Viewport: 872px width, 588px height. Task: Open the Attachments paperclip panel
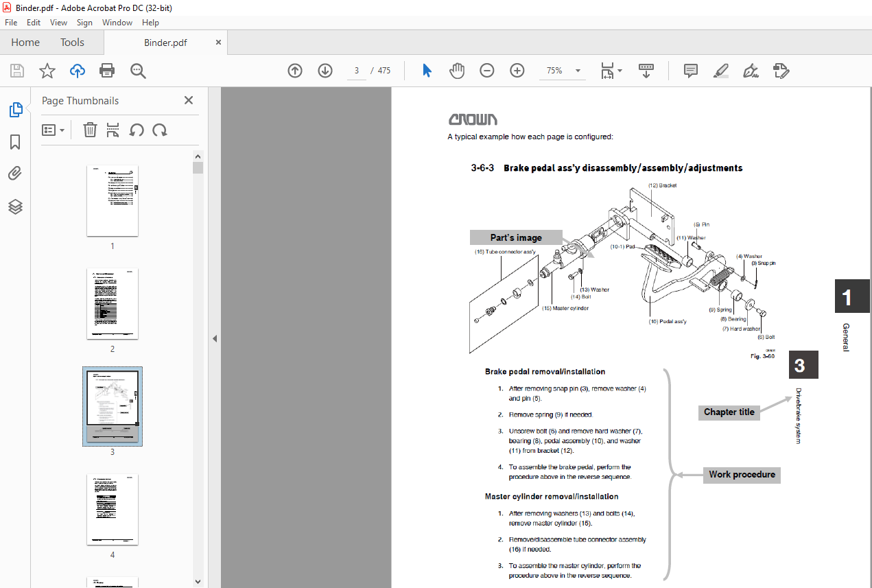(x=15, y=174)
